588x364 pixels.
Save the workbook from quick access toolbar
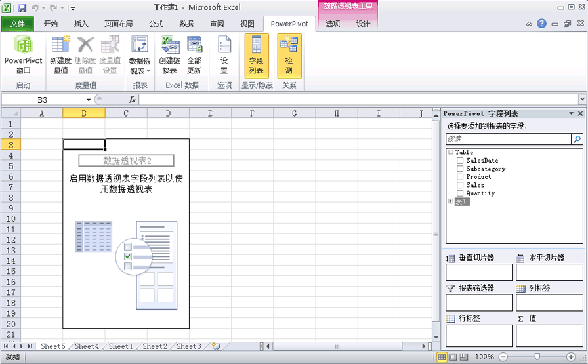[22, 8]
